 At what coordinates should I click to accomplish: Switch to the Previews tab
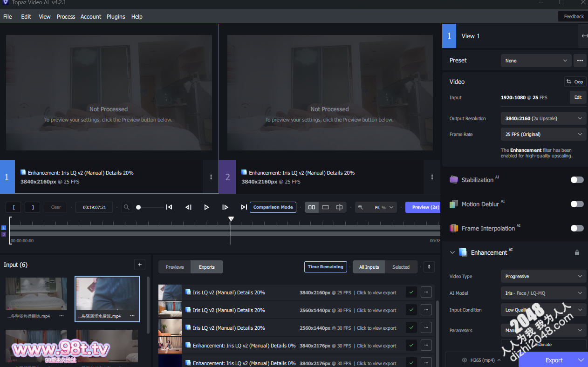[x=175, y=267]
